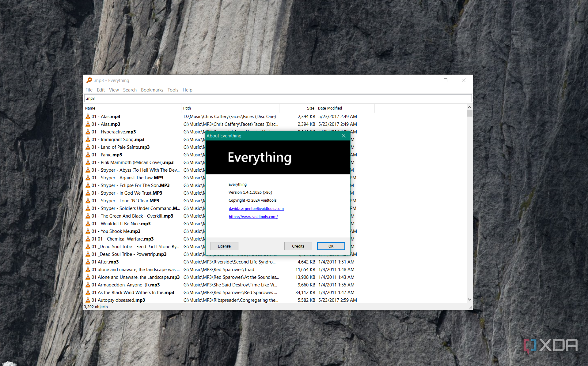Click the 34,112 KB size cell
Viewport: 588px width, 366px height.
coord(305,293)
